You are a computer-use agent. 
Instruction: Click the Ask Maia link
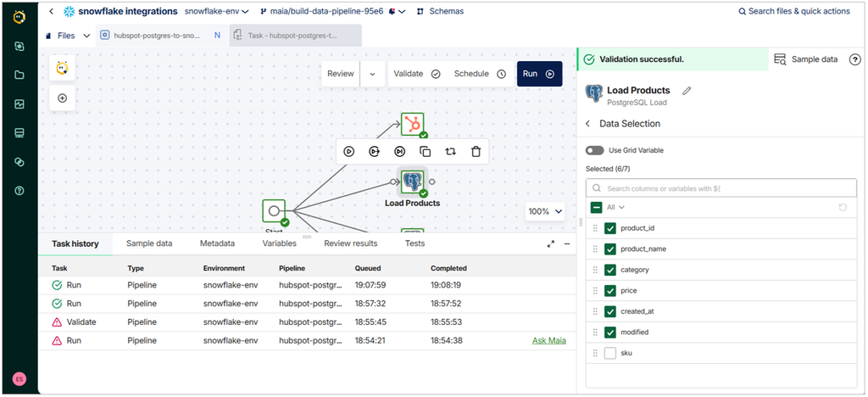549,341
